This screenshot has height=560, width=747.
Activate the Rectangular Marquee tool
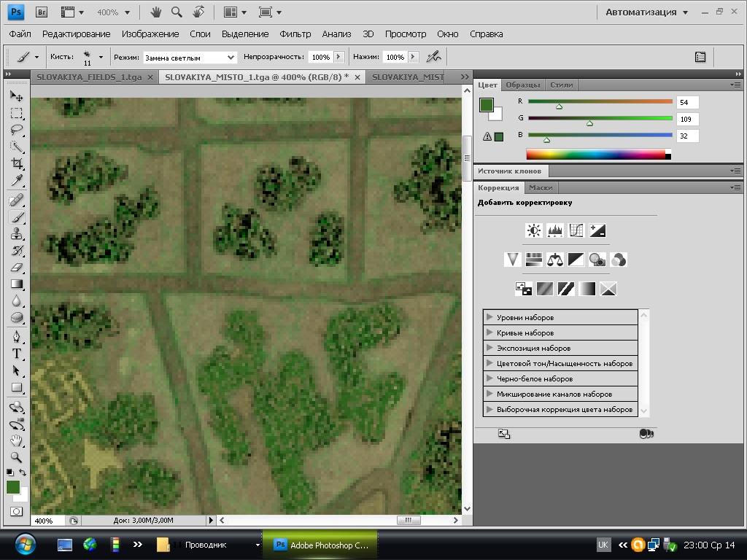pyautogui.click(x=17, y=114)
